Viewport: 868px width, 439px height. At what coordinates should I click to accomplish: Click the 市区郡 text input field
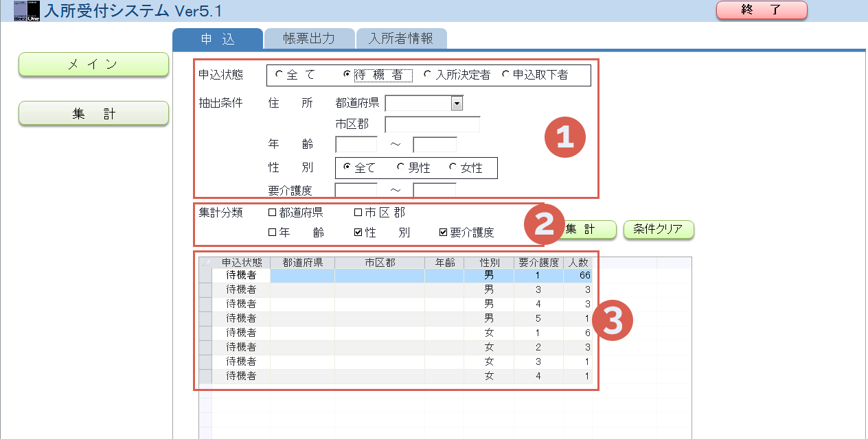click(x=432, y=125)
